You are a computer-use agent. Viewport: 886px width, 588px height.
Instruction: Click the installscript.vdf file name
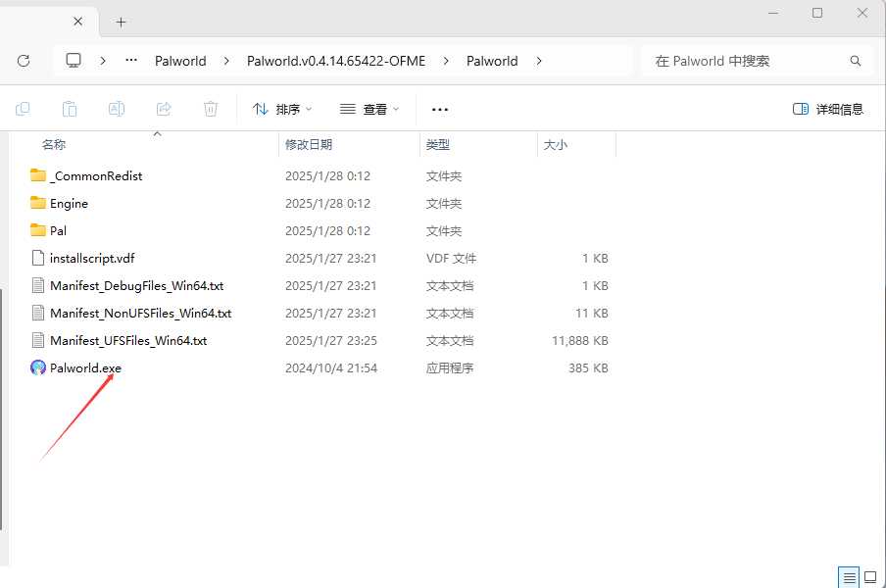[92, 258]
